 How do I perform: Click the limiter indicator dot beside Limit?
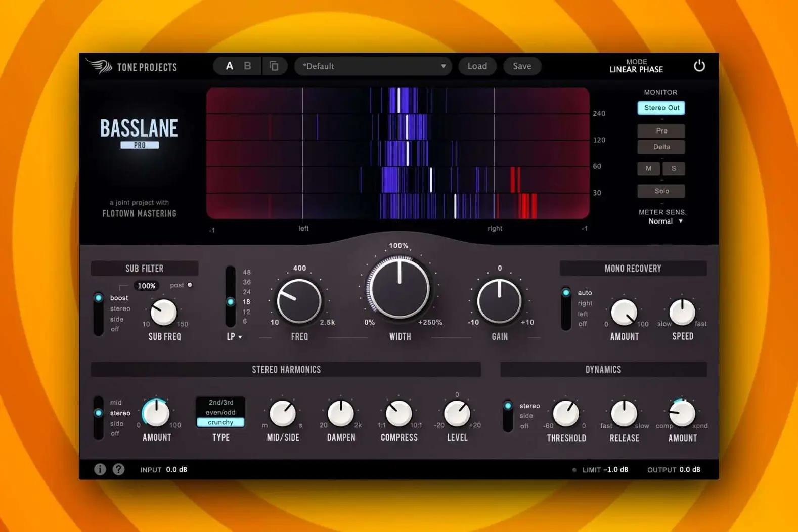[574, 470]
